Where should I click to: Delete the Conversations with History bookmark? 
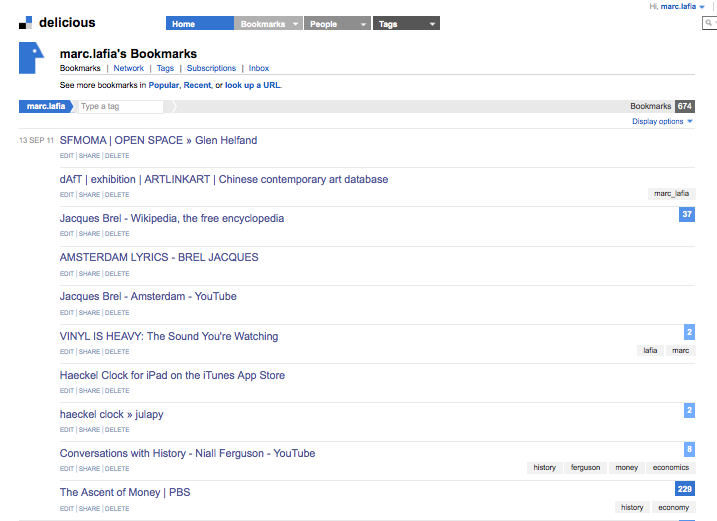(x=117, y=468)
